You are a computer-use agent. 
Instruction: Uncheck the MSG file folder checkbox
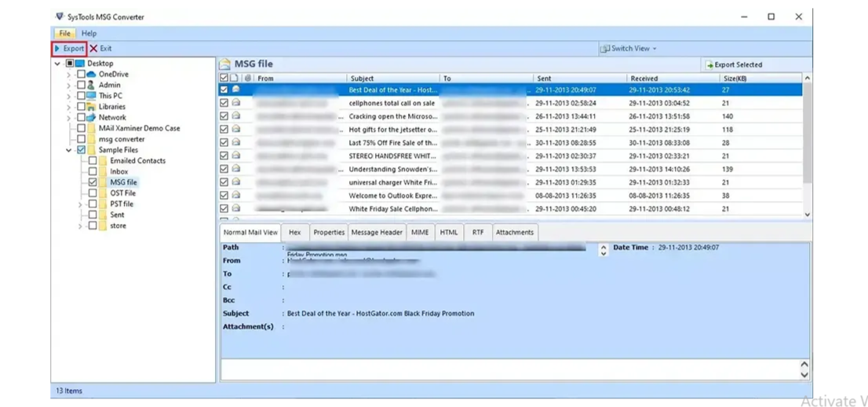tap(92, 181)
